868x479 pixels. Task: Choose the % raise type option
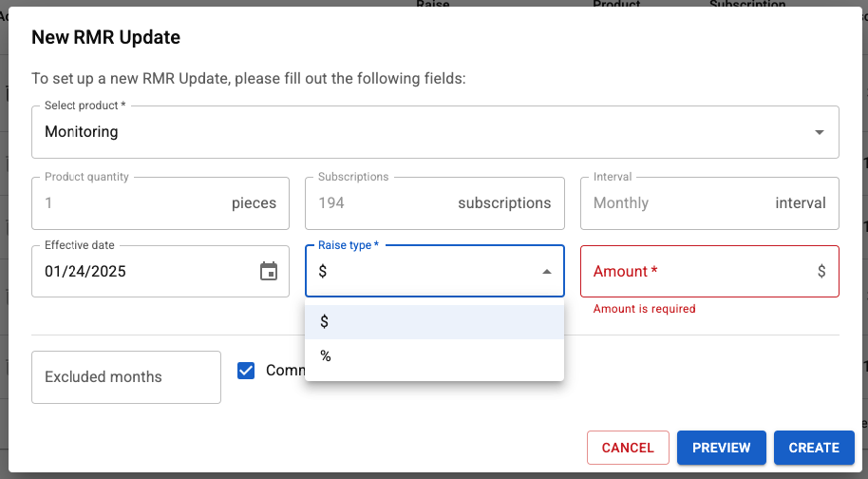tap(434, 356)
